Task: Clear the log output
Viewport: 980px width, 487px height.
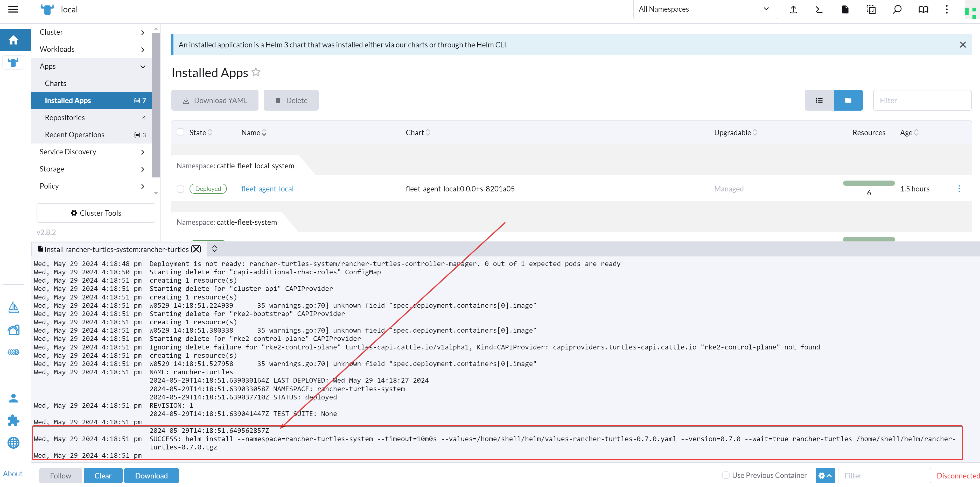Action: click(x=103, y=476)
